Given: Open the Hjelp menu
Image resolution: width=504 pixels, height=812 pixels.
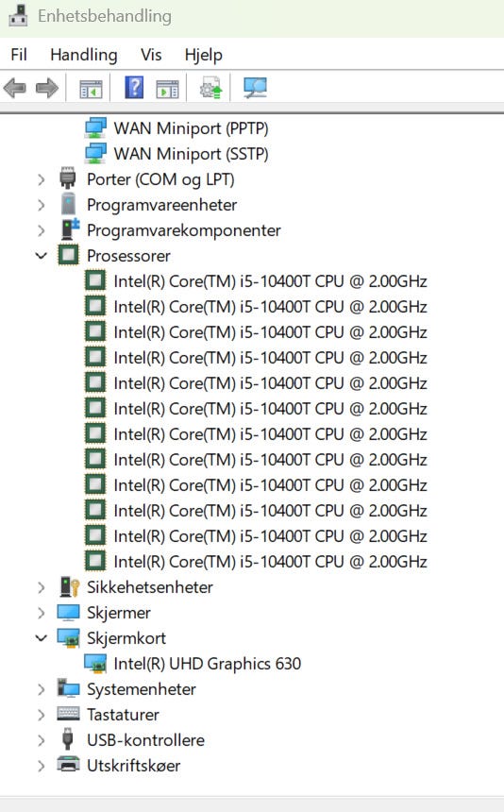Looking at the screenshot, I should pos(203,55).
